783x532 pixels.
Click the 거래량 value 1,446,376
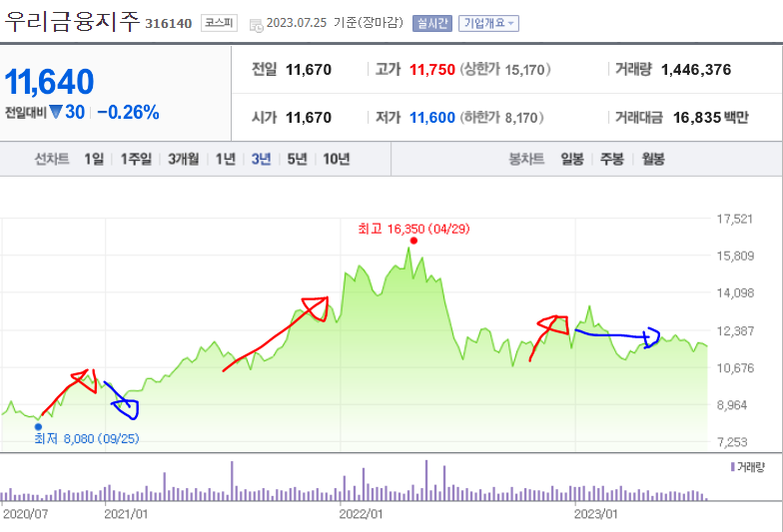(696, 70)
